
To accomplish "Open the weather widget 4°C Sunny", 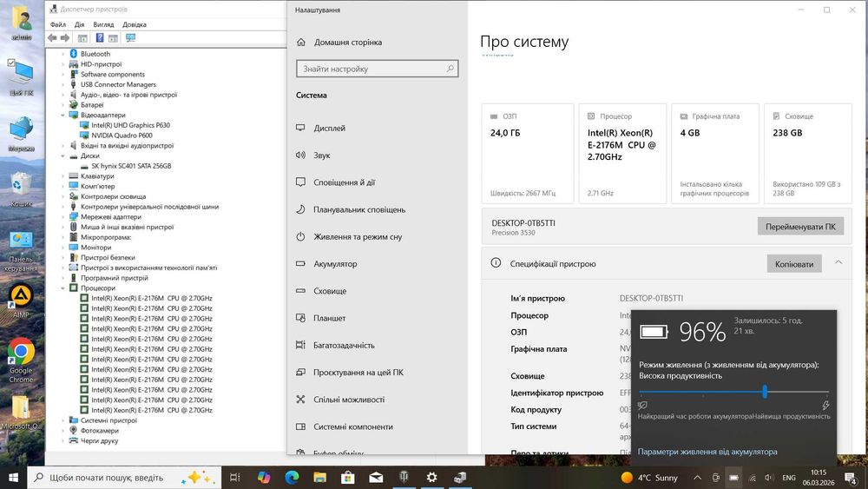I will click(649, 478).
